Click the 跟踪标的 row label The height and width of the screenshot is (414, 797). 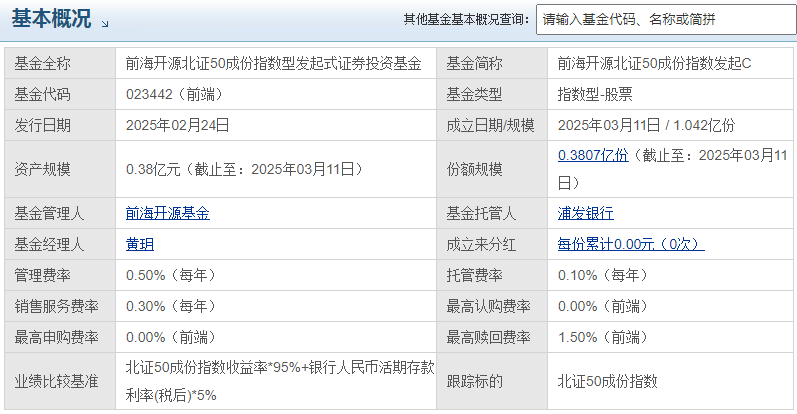tap(474, 381)
